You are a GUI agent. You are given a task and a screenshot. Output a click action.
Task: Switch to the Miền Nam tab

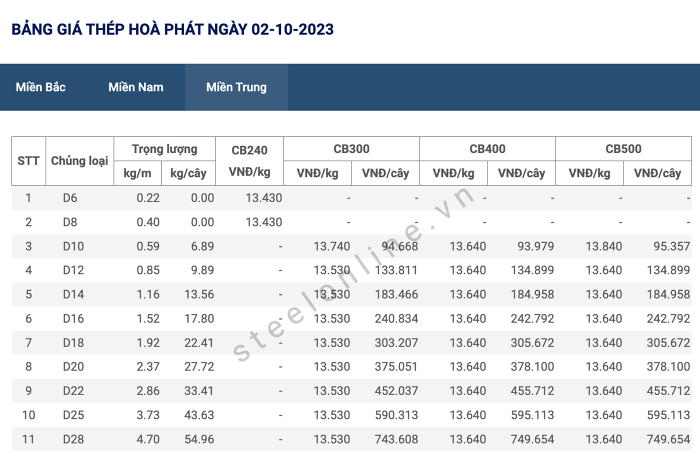click(x=136, y=87)
